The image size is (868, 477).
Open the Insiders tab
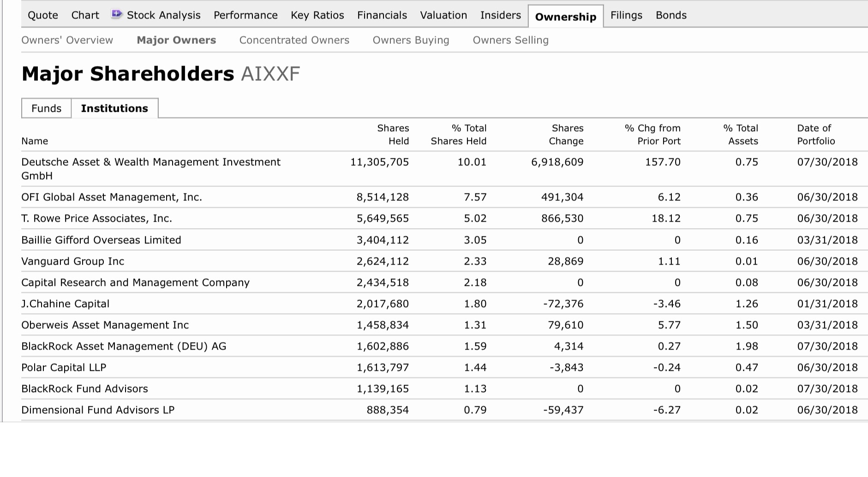(x=500, y=15)
